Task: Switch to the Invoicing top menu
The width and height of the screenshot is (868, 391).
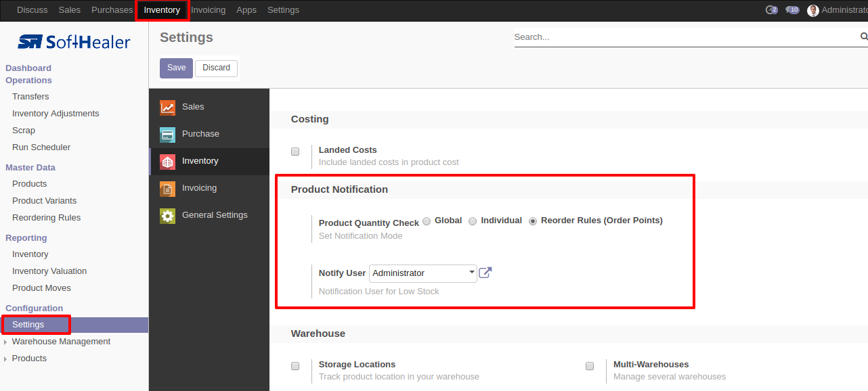Action: click(209, 10)
